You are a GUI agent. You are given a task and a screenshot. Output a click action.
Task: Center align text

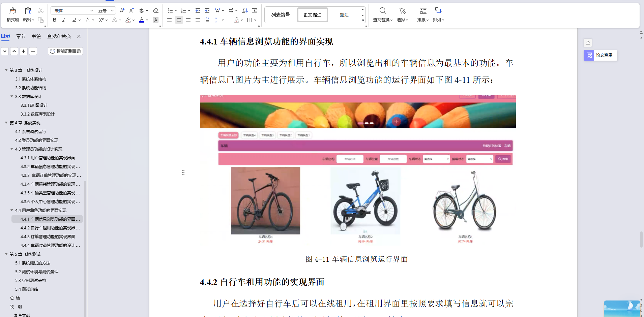[x=179, y=20]
